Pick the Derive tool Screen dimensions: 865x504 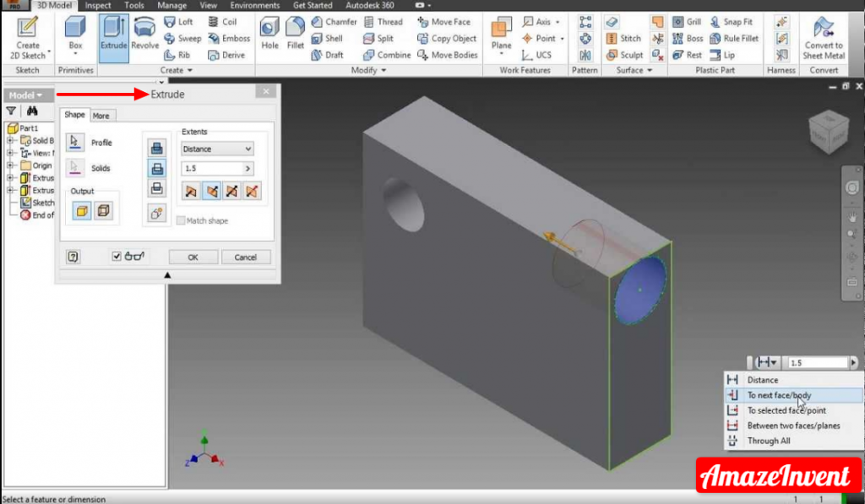226,55
